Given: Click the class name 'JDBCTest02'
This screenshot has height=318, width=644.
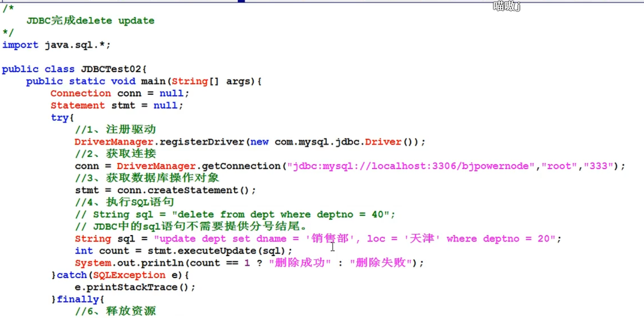Looking at the screenshot, I should [111, 69].
